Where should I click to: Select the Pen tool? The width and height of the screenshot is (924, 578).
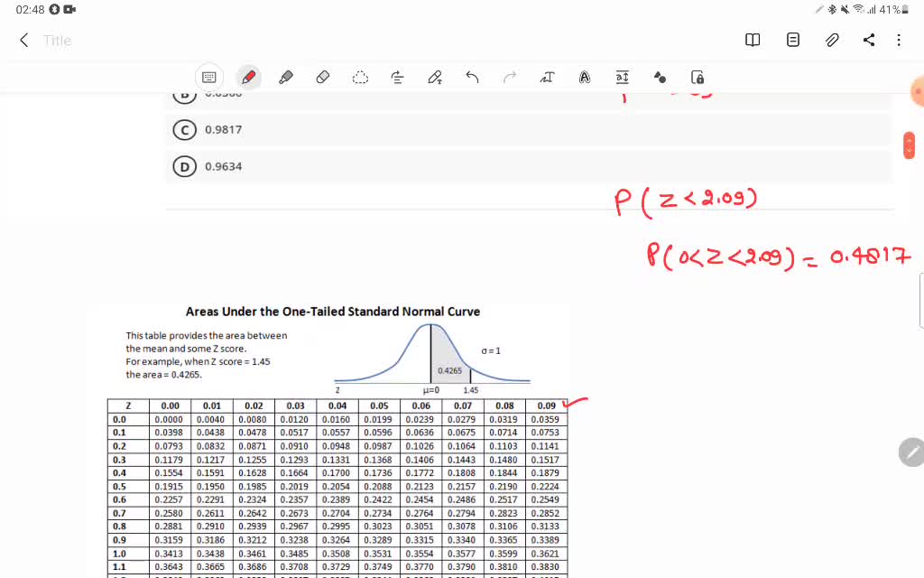(x=248, y=77)
